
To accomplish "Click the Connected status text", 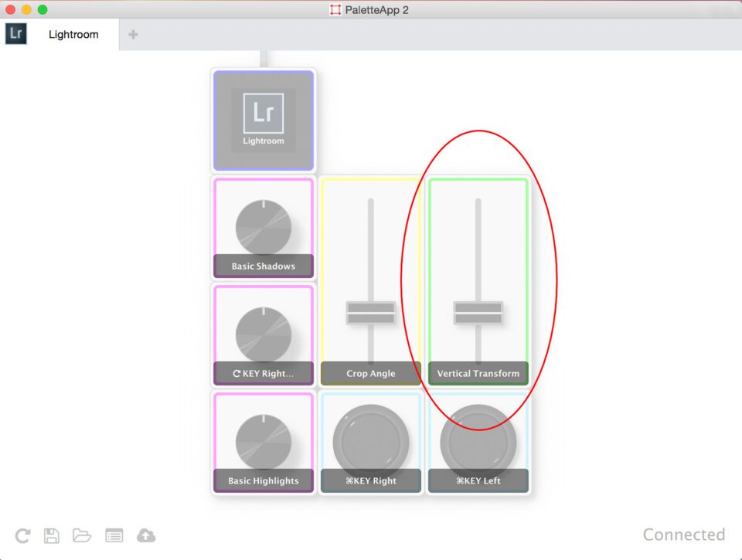I will pyautogui.click(x=684, y=535).
